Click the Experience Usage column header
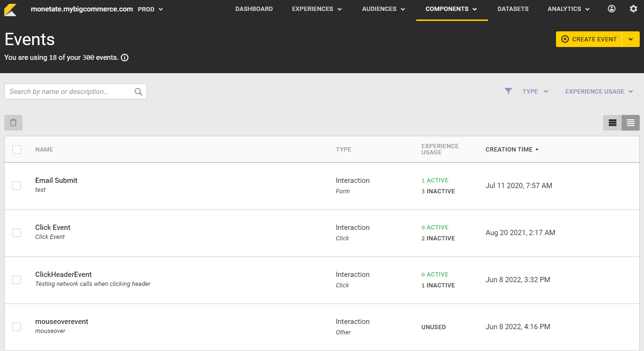Screen dimensions: 644x351 pos(440,149)
